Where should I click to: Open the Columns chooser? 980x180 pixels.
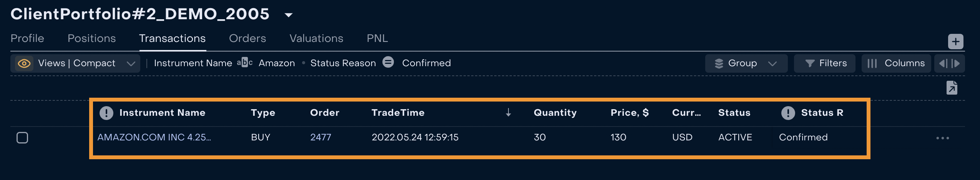896,63
